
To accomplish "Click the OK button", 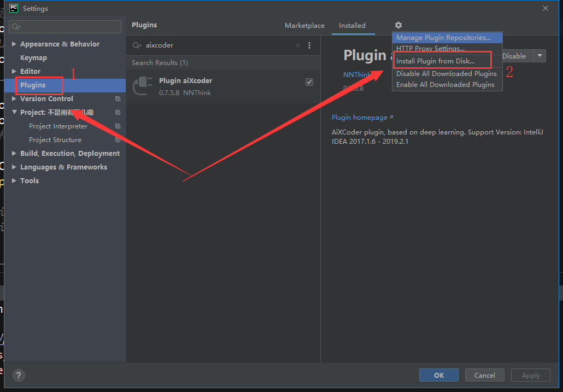I will click(x=438, y=375).
